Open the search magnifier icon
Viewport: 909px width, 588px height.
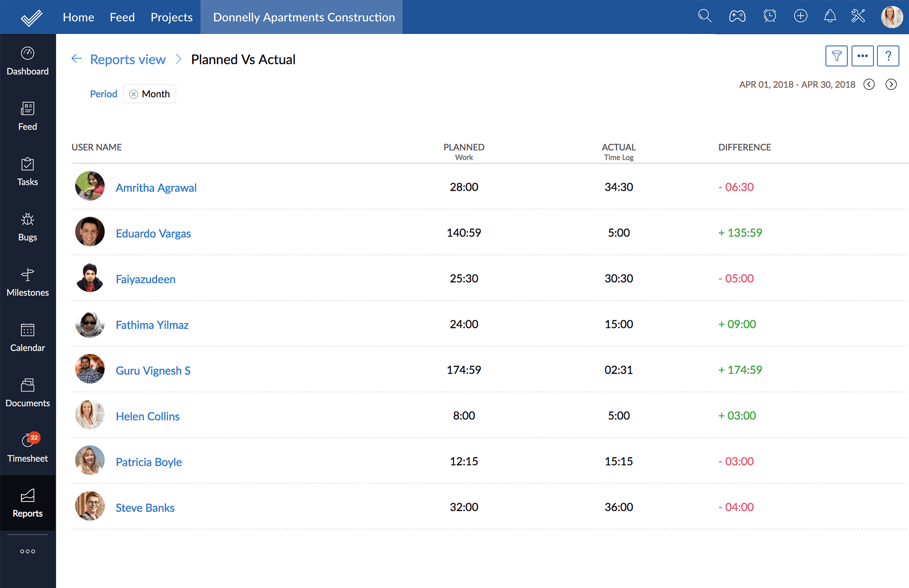[704, 16]
